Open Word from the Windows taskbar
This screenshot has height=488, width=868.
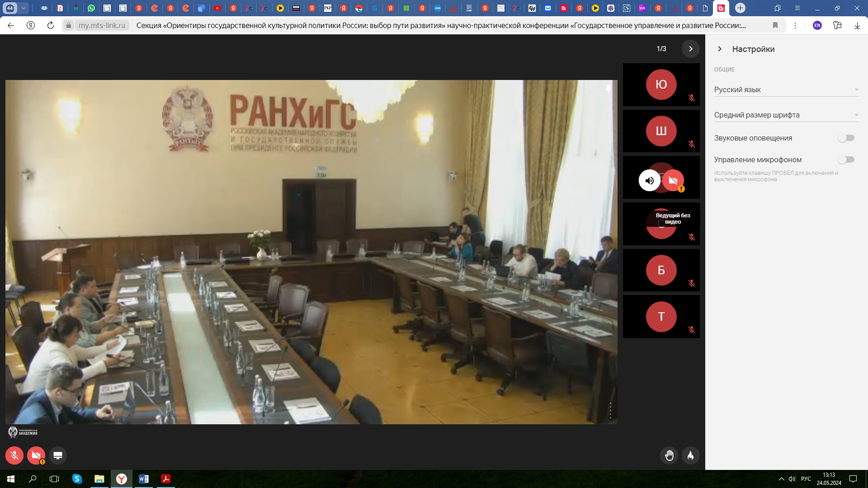click(144, 479)
